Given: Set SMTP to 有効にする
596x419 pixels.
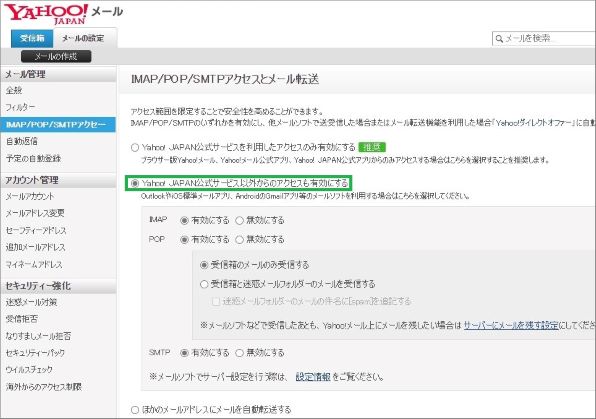Looking at the screenshot, I should pyautogui.click(x=184, y=353).
